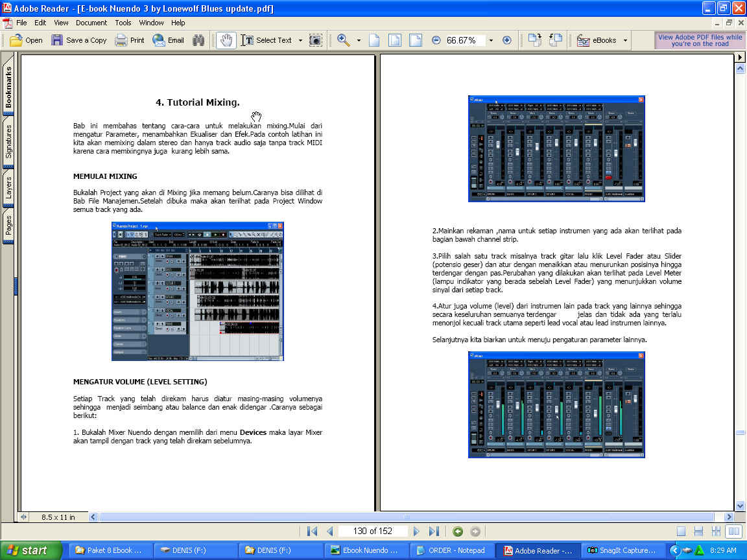
Task: Click the horizontal scrollbar thumb
Action: point(407,517)
